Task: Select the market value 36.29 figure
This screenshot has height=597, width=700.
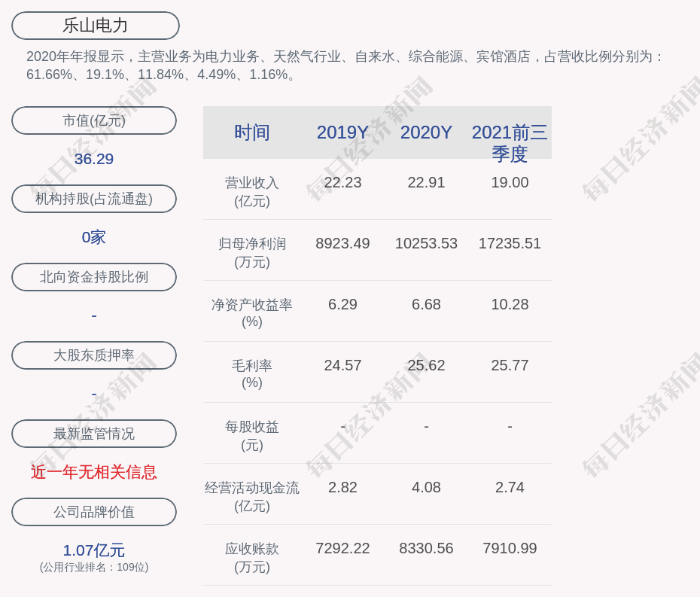Action: (94, 159)
